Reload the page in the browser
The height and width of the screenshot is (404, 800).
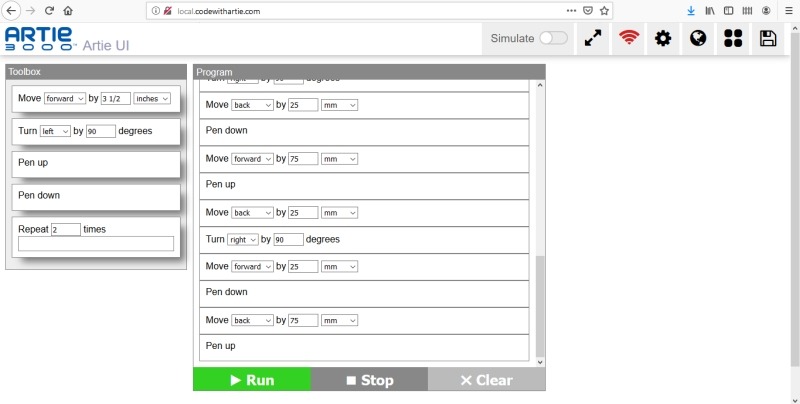coord(49,10)
